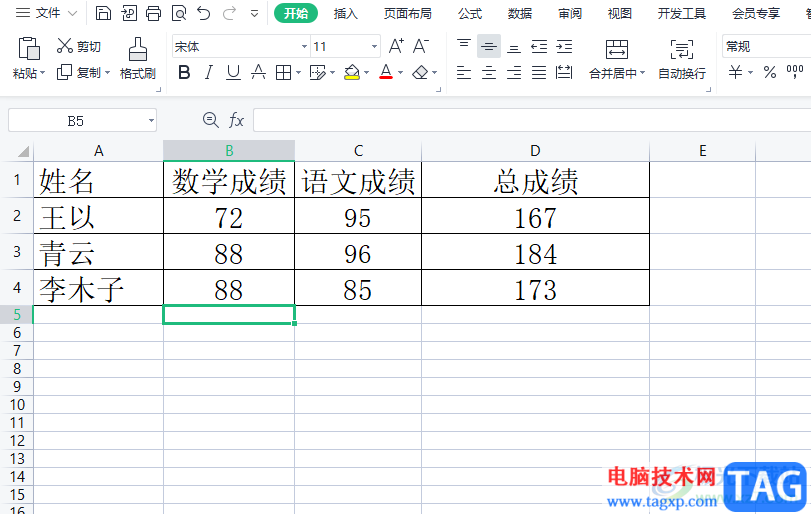Apply cell borders icon
This screenshot has height=514, width=811.
point(283,72)
